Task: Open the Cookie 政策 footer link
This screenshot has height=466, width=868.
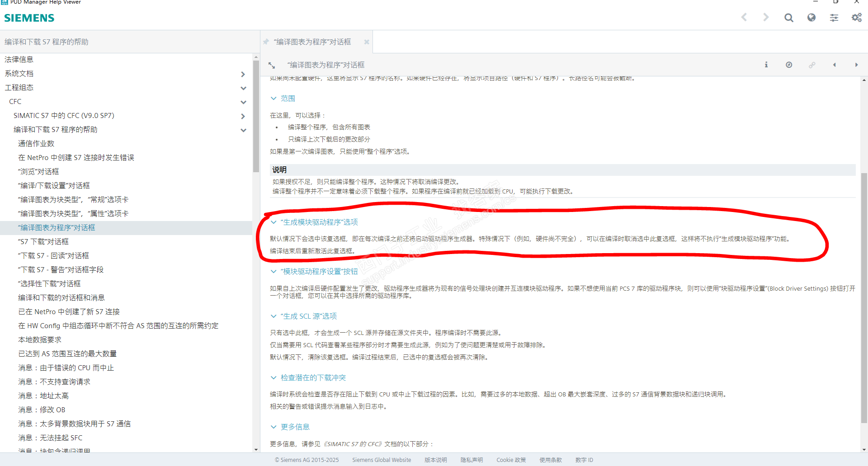Action: coord(511,460)
